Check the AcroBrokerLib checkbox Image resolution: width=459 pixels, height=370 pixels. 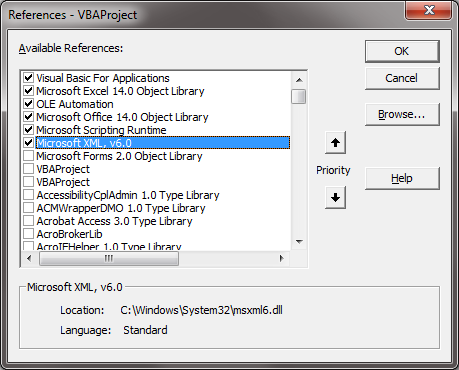[x=28, y=234]
